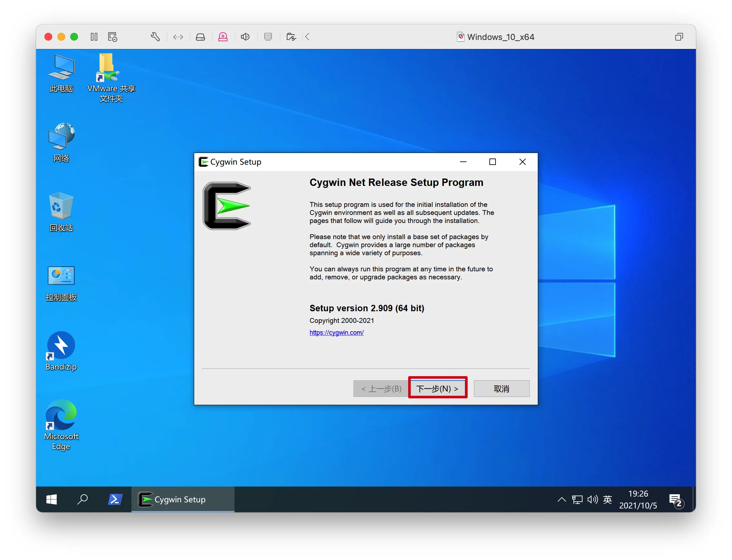This screenshot has height=560, width=732.
Task: Select the 此电脑 desktop icon
Action: click(61, 74)
